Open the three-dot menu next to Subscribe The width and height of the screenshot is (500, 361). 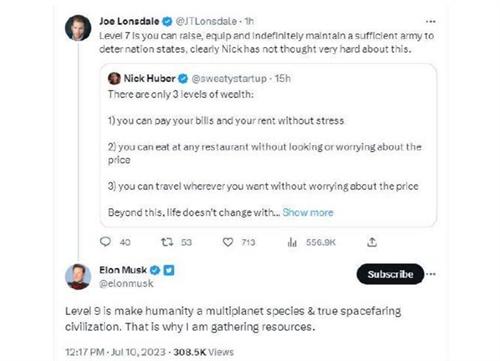coord(431,274)
